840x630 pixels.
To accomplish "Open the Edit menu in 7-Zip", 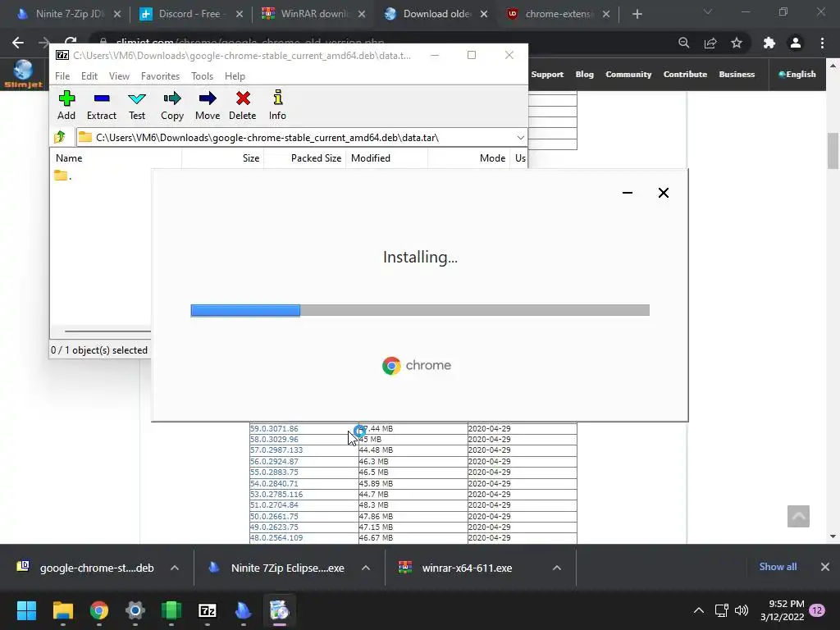I will (89, 76).
